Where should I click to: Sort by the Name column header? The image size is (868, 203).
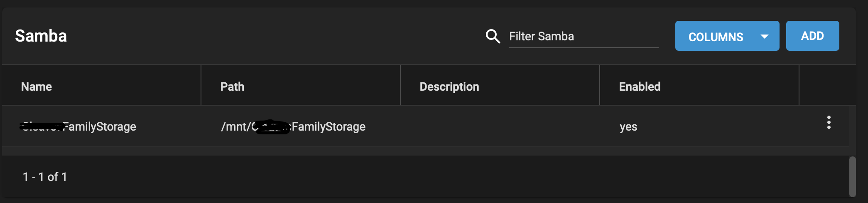[x=37, y=87]
